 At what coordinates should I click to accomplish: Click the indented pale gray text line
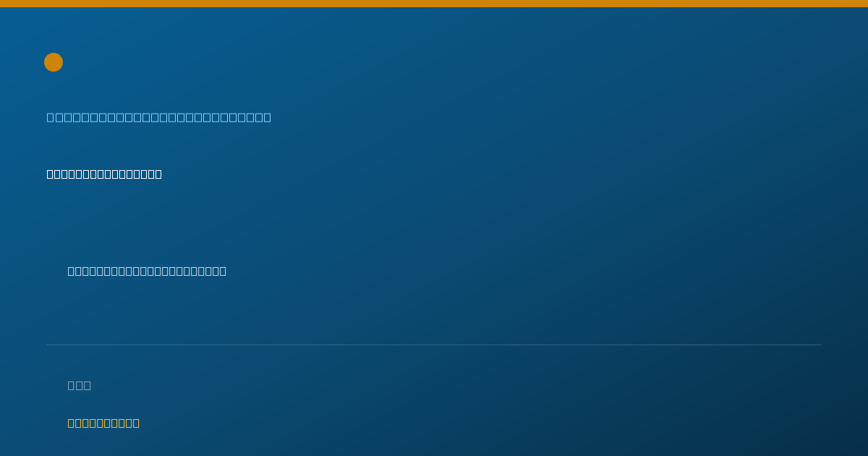point(147,271)
